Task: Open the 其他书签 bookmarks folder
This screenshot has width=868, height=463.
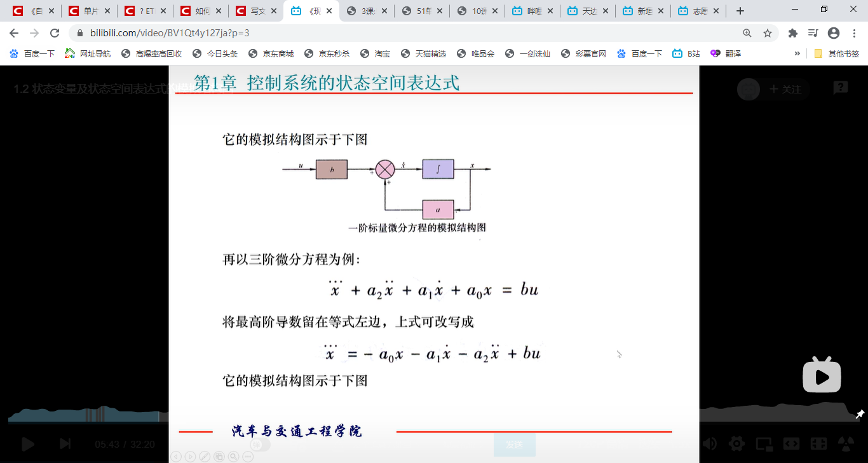Action: point(837,53)
